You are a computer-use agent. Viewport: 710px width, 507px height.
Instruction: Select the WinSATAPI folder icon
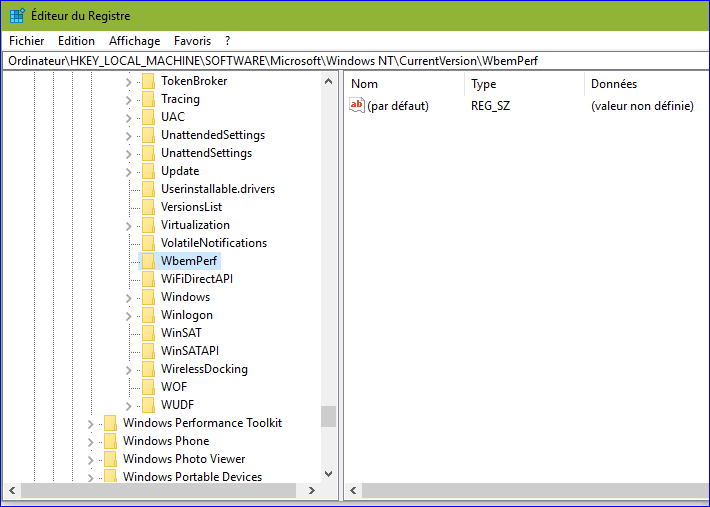(148, 351)
